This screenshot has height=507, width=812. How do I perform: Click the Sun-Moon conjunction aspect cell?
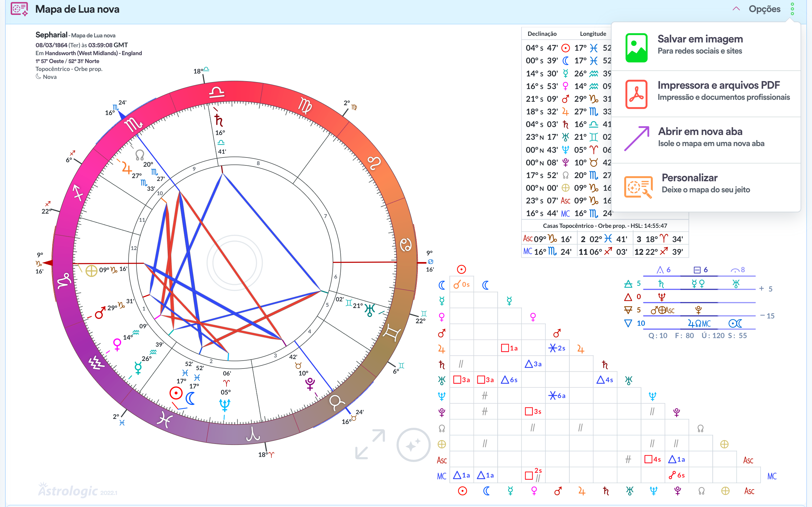pyautogui.click(x=462, y=285)
